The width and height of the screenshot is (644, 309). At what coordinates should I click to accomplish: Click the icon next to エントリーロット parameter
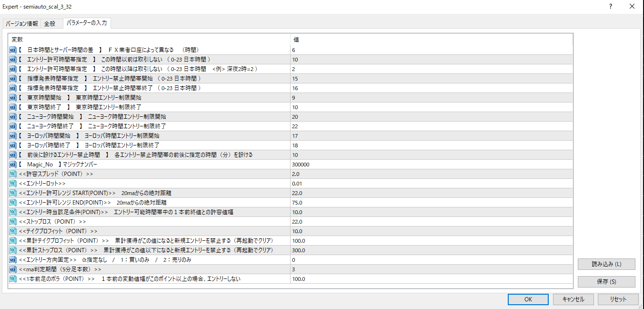[13, 184]
